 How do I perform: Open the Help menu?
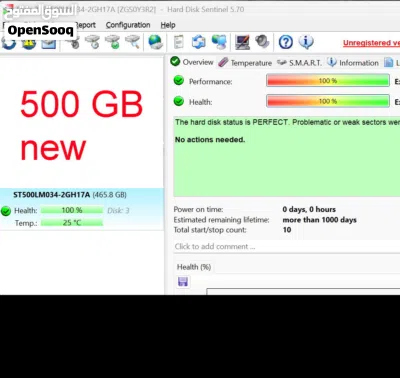pos(168,25)
